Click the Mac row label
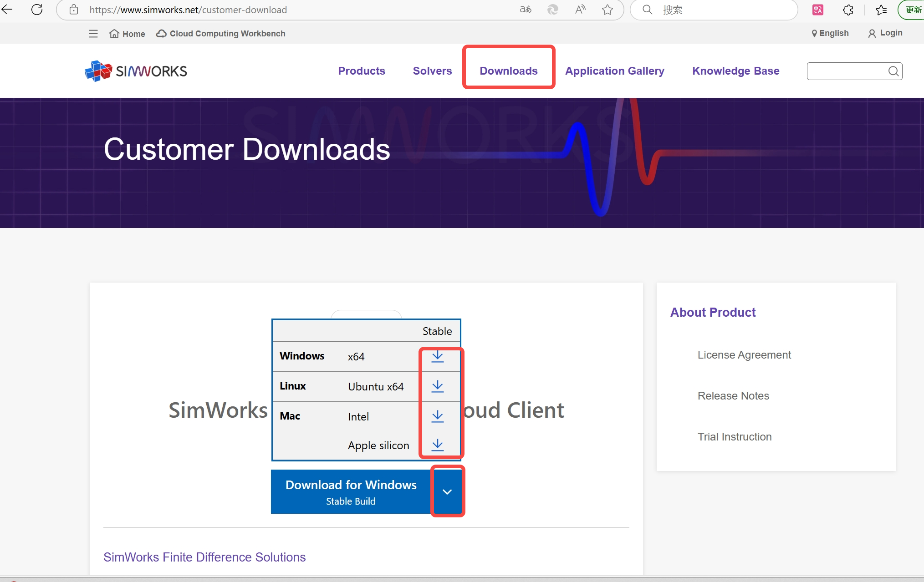The width and height of the screenshot is (924, 582). tap(290, 416)
